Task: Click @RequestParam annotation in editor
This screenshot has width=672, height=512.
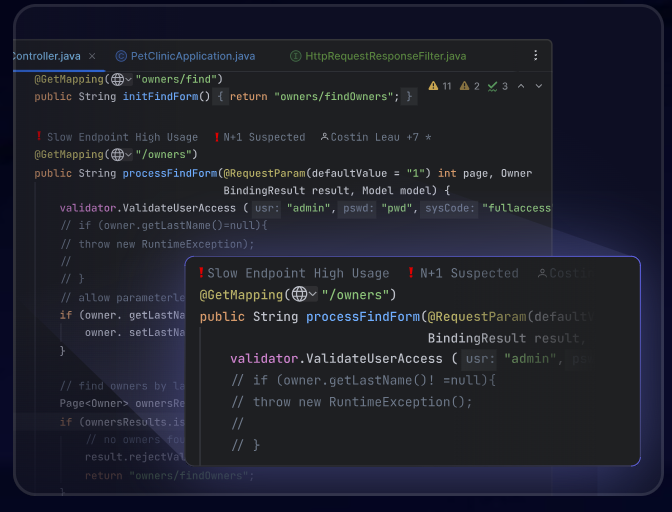Action: [x=265, y=173]
